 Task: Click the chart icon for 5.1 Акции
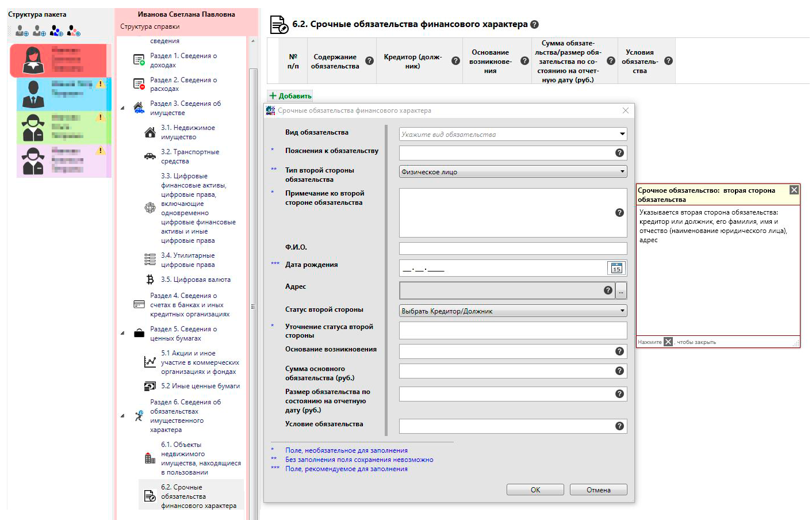pyautogui.click(x=150, y=362)
